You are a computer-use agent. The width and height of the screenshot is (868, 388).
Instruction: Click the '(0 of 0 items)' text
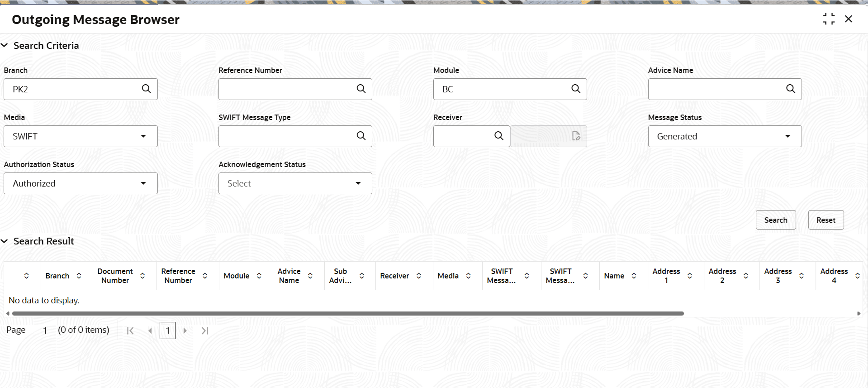84,330
